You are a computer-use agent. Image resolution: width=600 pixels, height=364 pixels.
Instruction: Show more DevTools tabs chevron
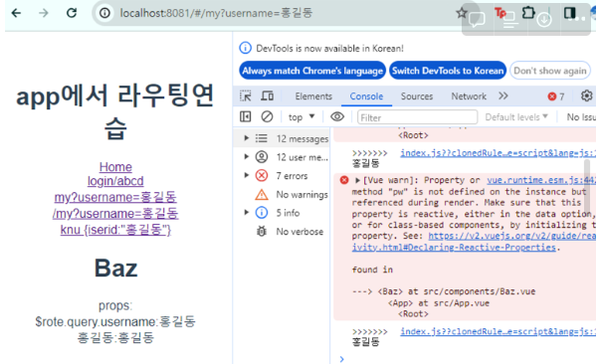pyautogui.click(x=503, y=95)
